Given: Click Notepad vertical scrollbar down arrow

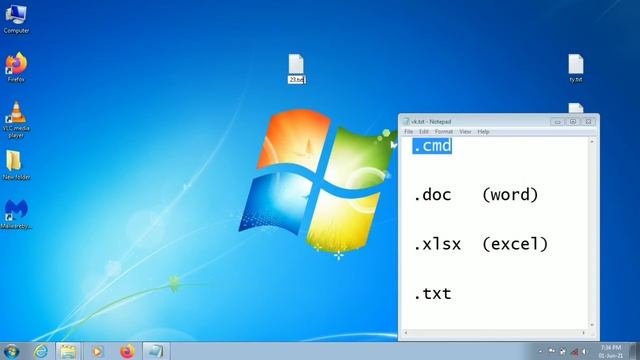Looking at the screenshot, I should (592, 325).
